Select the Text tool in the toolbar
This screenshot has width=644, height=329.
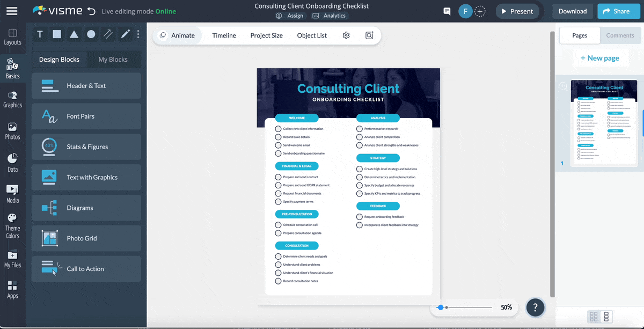pyautogui.click(x=40, y=34)
